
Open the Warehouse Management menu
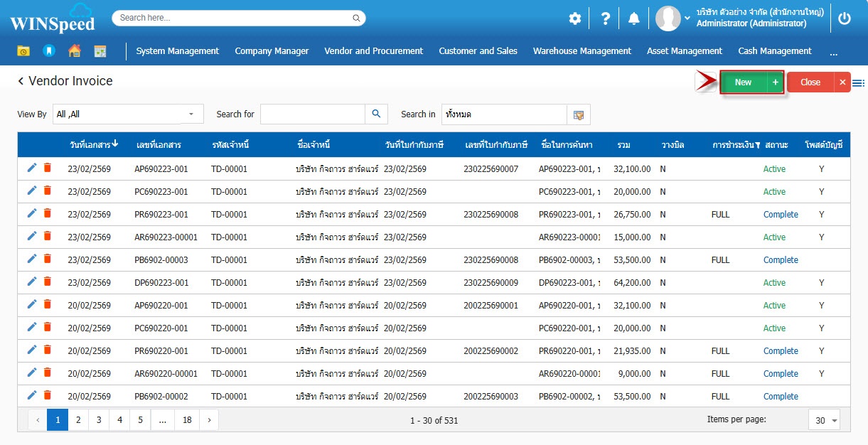coord(582,51)
